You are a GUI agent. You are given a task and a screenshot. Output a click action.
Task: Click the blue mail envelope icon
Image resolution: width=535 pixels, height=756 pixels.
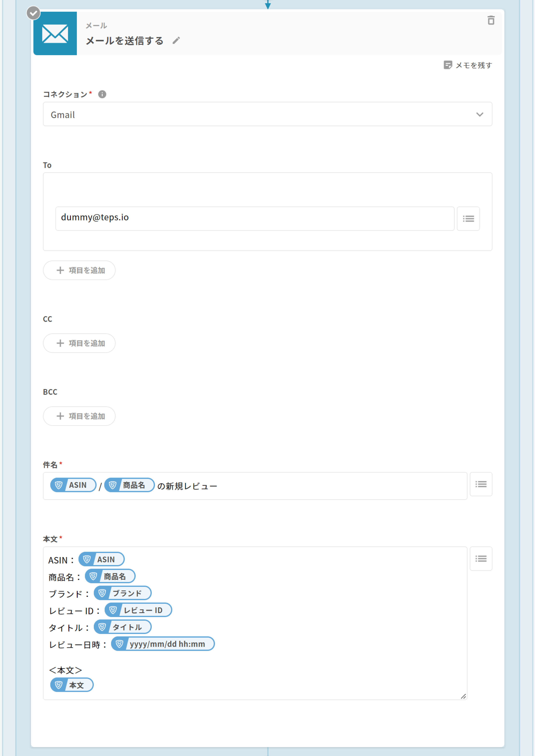(x=55, y=34)
